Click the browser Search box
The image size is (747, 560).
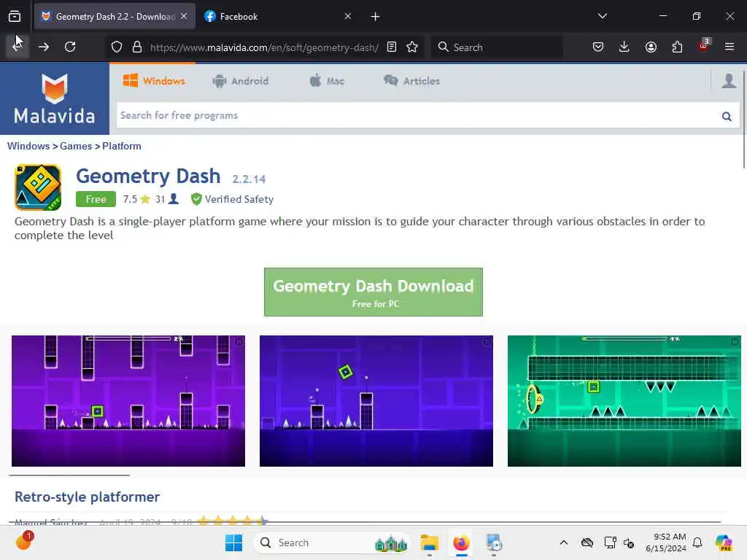(497, 47)
